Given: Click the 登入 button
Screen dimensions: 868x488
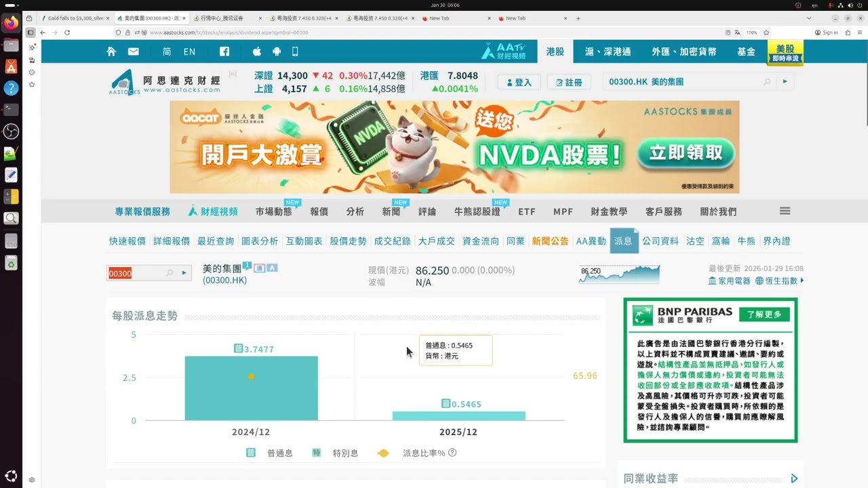Looking at the screenshot, I should tap(519, 82).
